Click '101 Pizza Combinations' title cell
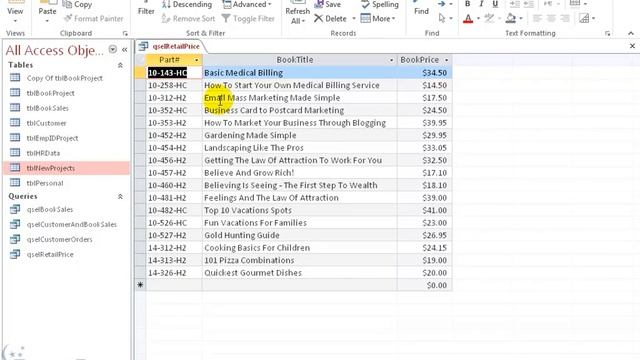Viewport: 640px width, 360px height. coord(300,260)
